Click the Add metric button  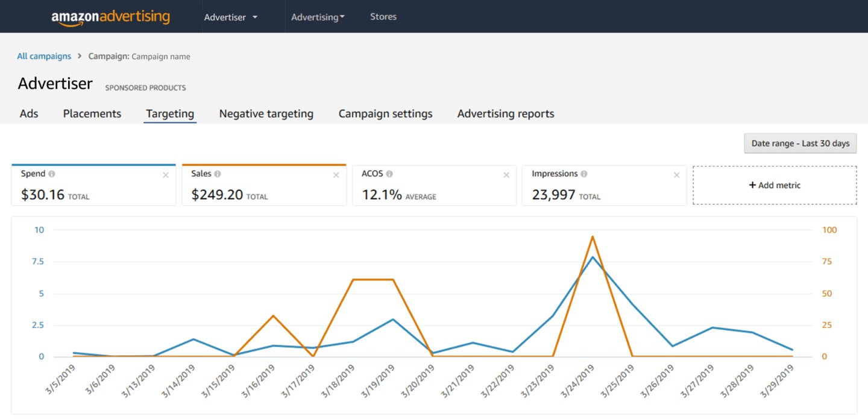(x=775, y=185)
